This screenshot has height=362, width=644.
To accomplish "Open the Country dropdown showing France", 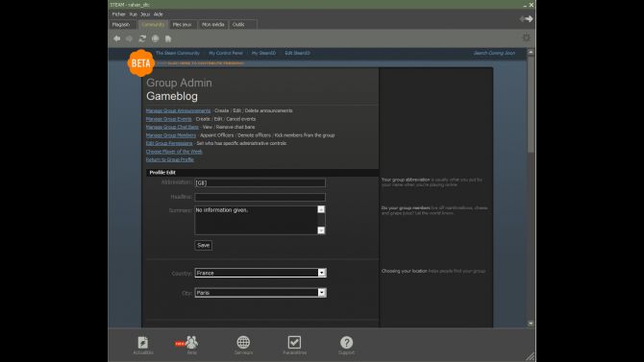I will [x=260, y=273].
